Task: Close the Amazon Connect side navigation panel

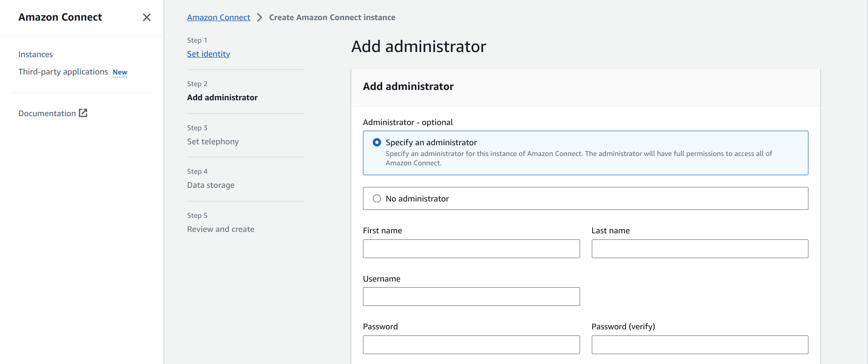Action: click(x=146, y=17)
